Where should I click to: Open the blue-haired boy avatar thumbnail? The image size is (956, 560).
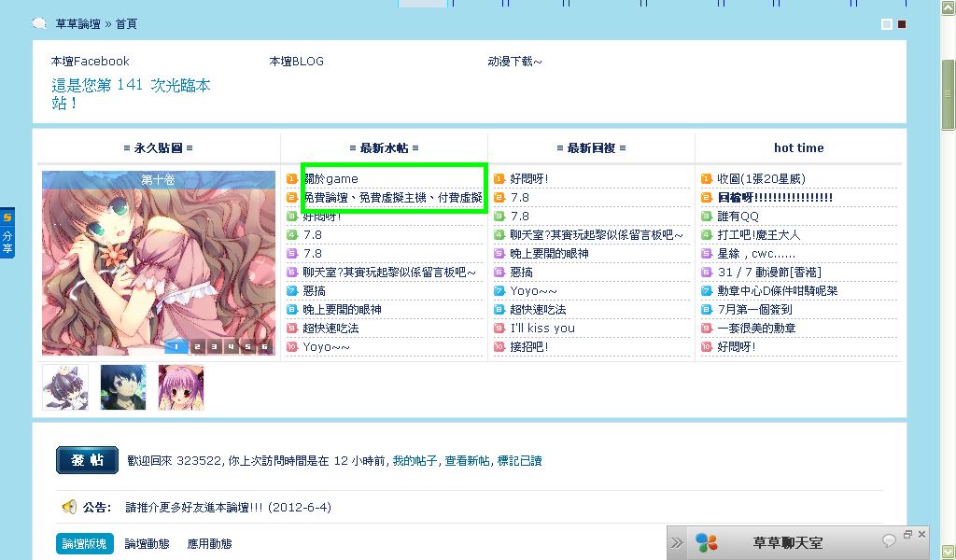(123, 387)
